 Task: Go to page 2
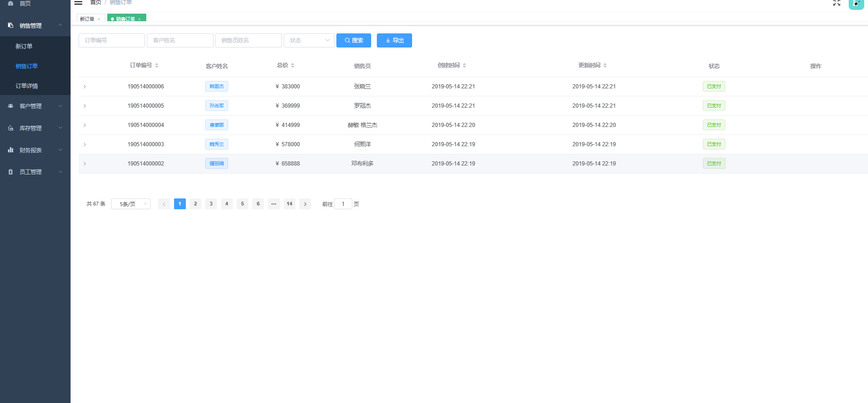coord(195,204)
